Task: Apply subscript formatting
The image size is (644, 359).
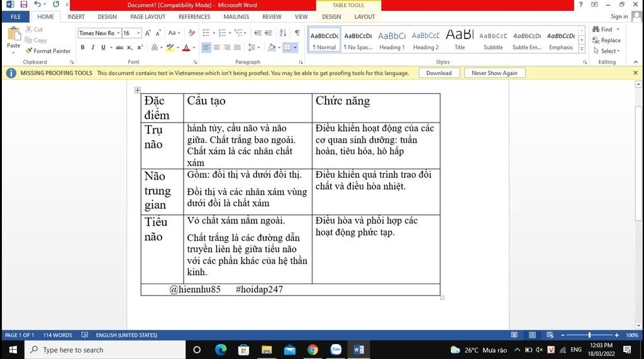Action: (130, 47)
